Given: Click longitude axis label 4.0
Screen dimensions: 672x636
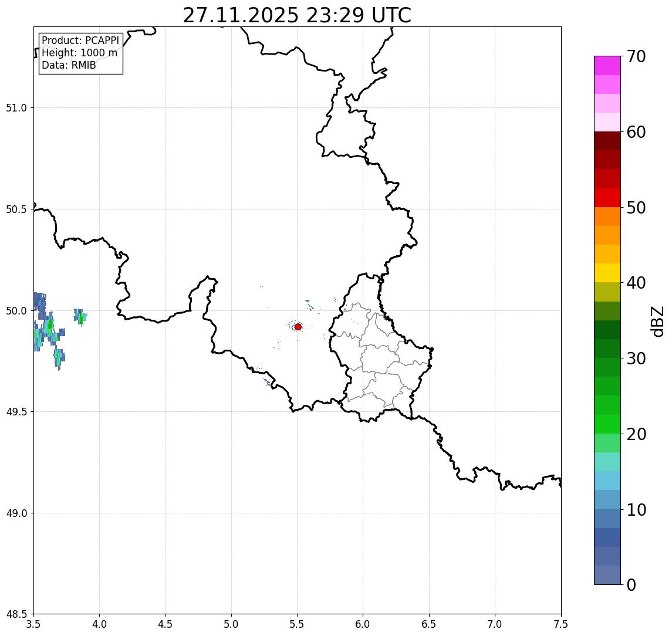Looking at the screenshot, I should pos(99,624).
